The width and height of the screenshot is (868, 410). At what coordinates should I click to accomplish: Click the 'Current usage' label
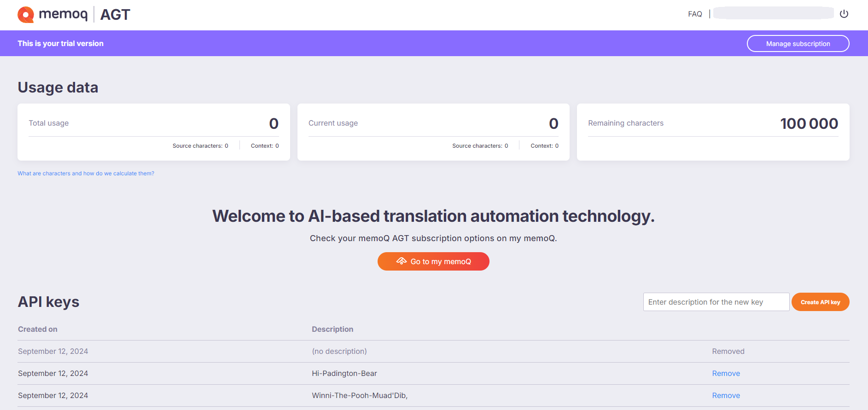click(333, 123)
